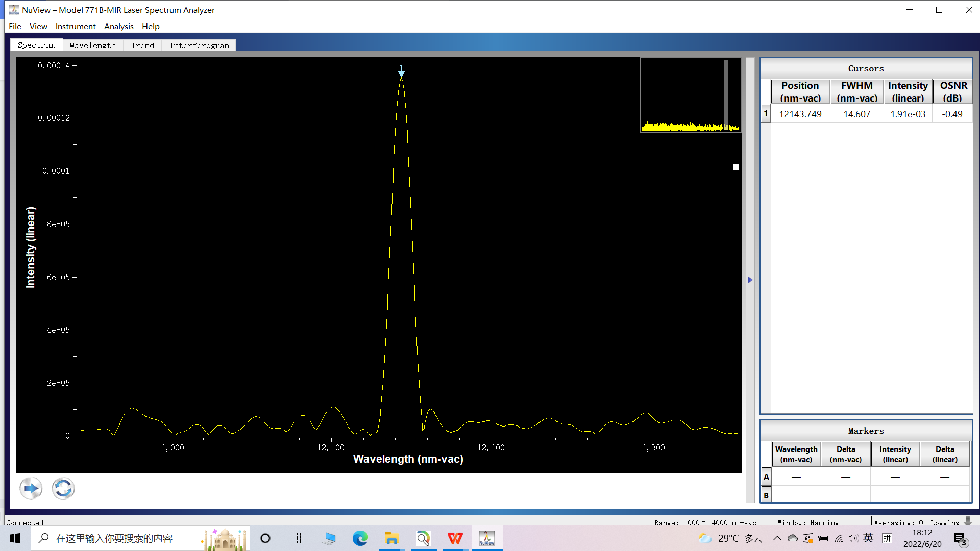The height and width of the screenshot is (551, 980).
Task: Collapse the side panel using the blue triangle
Action: click(750, 280)
